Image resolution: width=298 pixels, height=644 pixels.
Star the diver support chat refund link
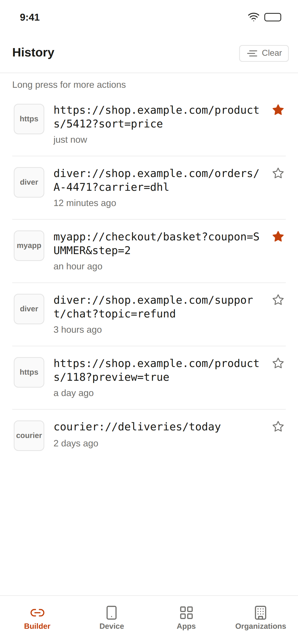point(278,300)
